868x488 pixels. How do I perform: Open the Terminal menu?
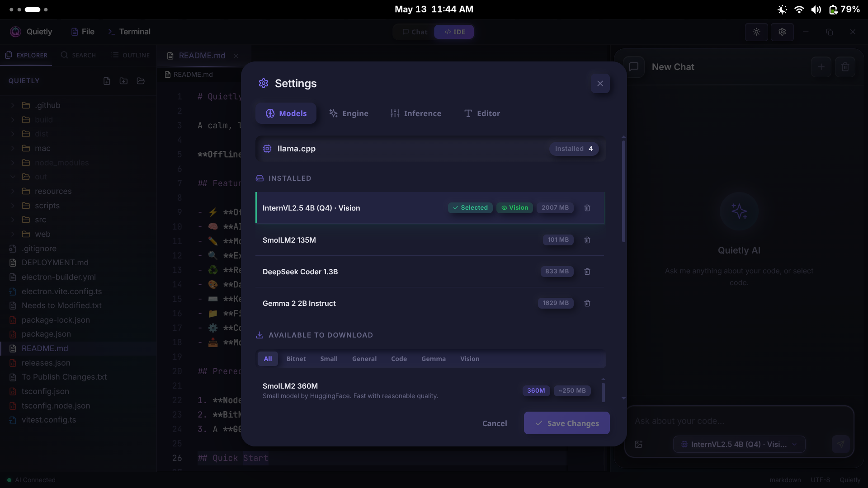pos(129,32)
